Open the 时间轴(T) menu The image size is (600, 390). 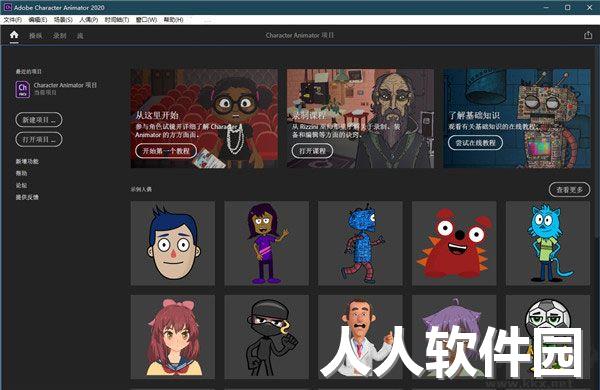pyautogui.click(x=117, y=20)
